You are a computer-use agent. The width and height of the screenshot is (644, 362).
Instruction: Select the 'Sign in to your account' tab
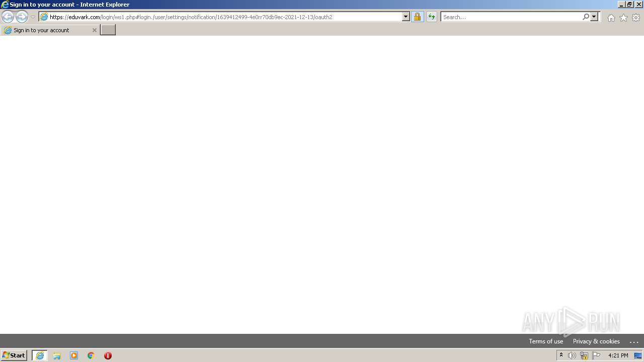49,30
